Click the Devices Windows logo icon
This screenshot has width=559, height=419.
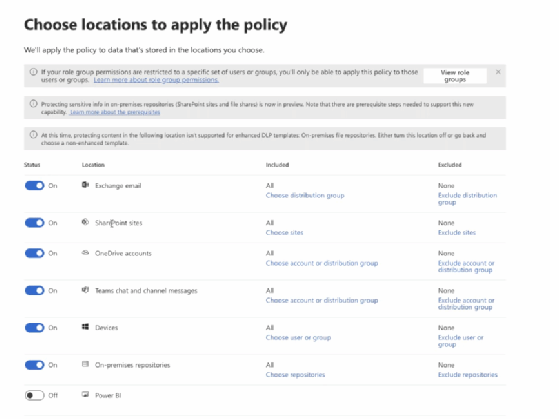coord(85,327)
